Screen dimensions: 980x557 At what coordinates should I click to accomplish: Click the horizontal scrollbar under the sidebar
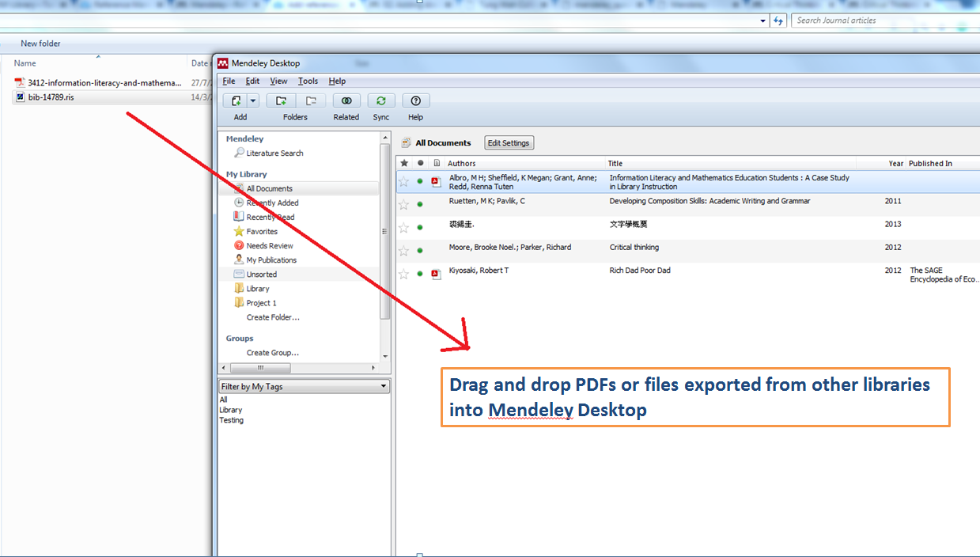[x=259, y=368]
